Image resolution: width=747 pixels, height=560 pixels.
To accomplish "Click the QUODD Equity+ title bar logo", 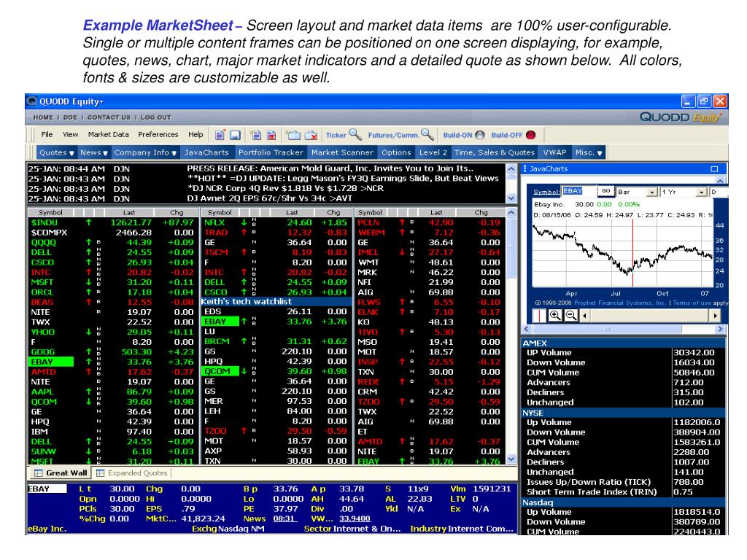I will tap(32, 101).
